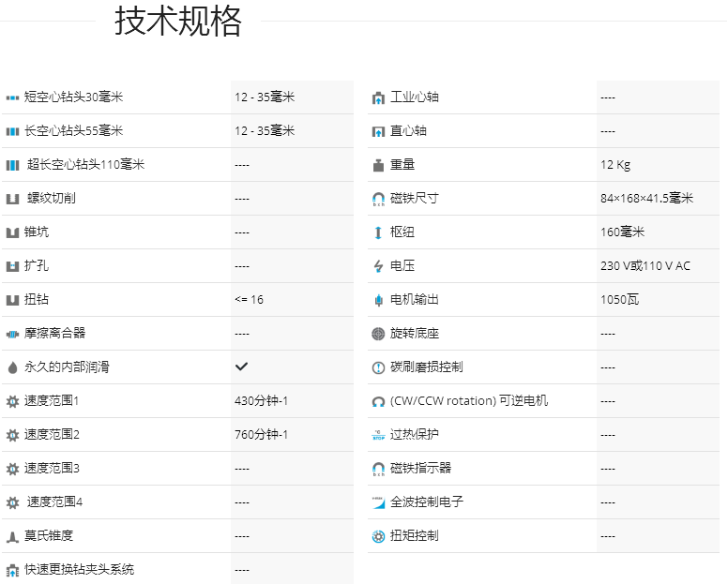The height and width of the screenshot is (584, 728).
Task: Click the 过热保护 overheat protection icon
Action: (378, 435)
